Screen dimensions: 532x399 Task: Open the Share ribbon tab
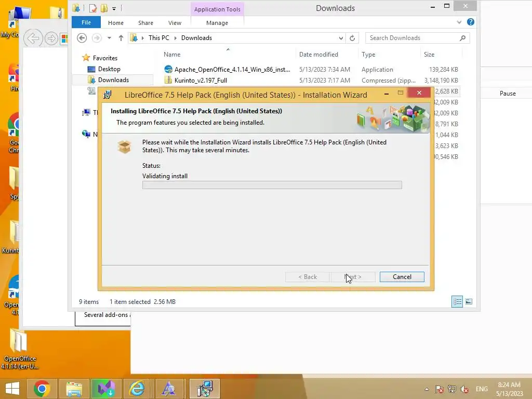click(145, 23)
